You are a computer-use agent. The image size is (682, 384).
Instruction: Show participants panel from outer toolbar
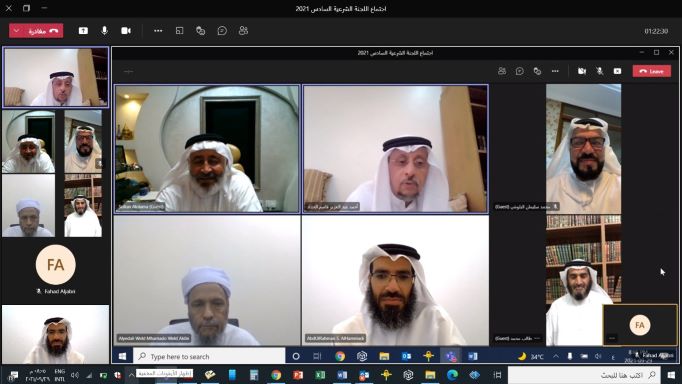(x=243, y=30)
